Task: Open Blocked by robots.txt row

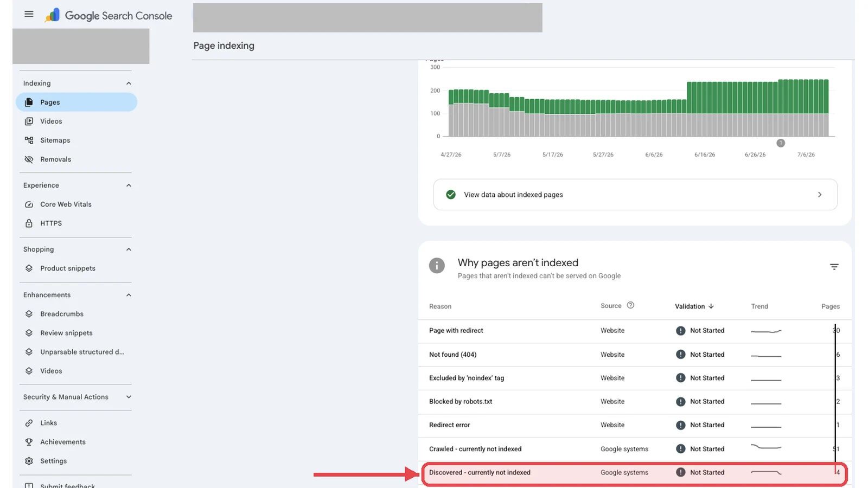Action: coord(634,401)
